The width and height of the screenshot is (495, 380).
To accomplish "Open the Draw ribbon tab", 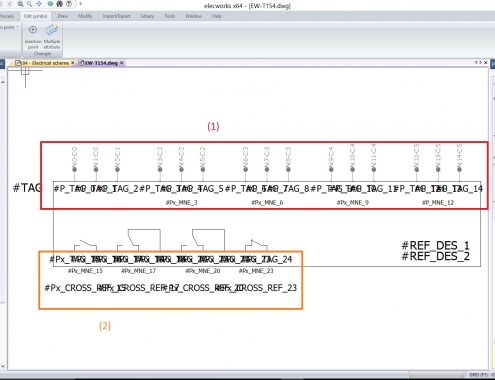I will [62, 16].
